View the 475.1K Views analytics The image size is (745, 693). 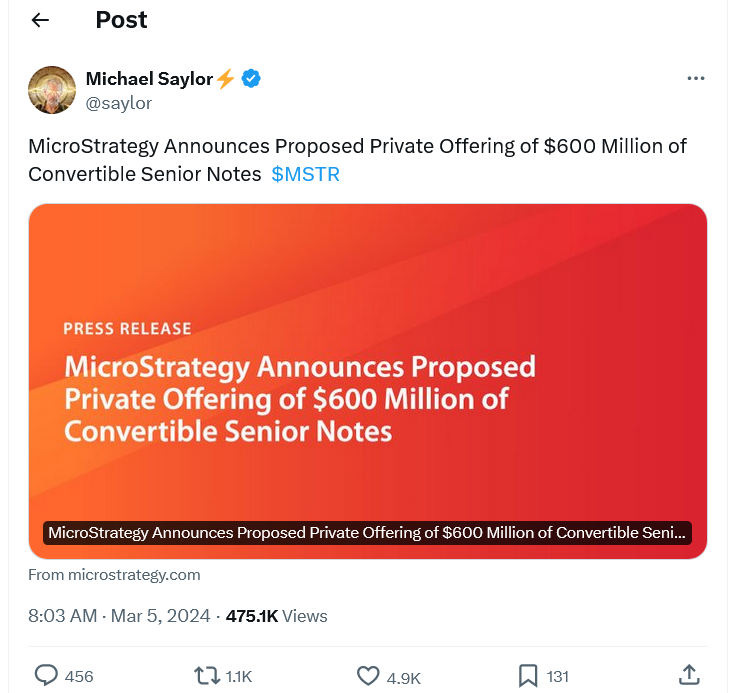point(277,616)
